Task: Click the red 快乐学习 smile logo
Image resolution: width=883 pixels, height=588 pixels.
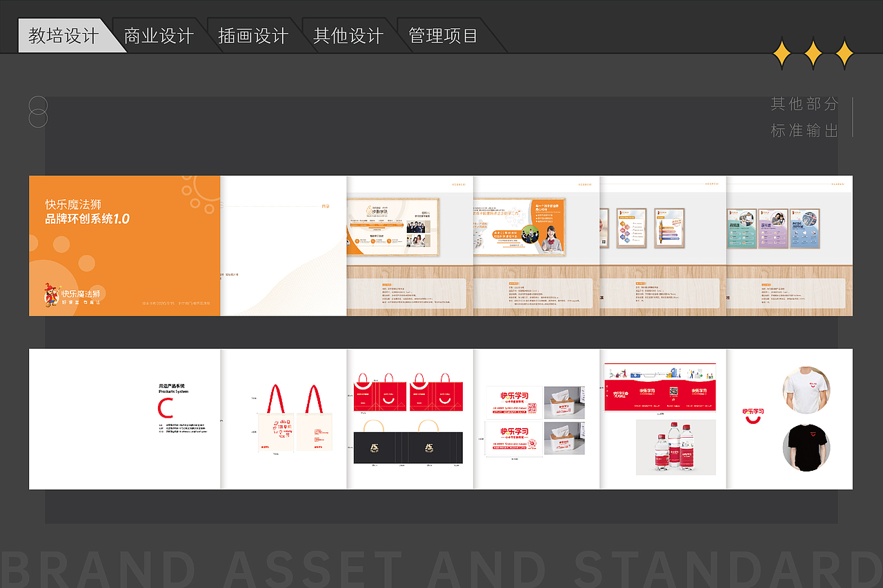Action: pyautogui.click(x=753, y=416)
